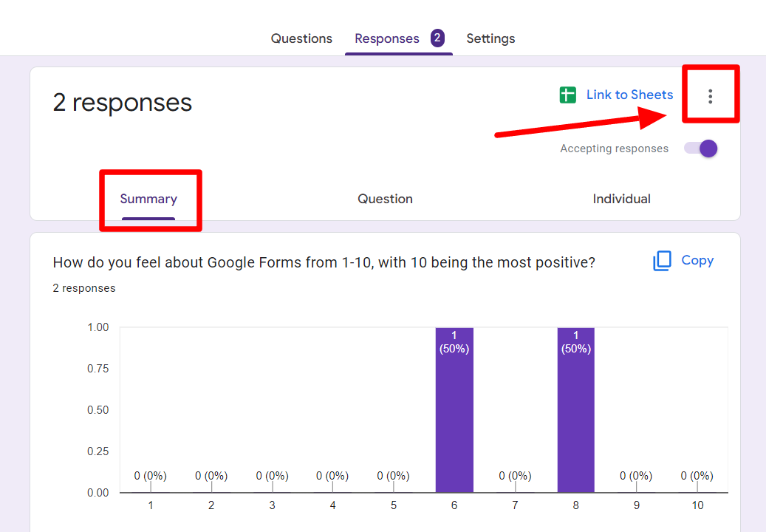The width and height of the screenshot is (766, 532).
Task: Click the x-axis label 5
Action: [x=393, y=505]
